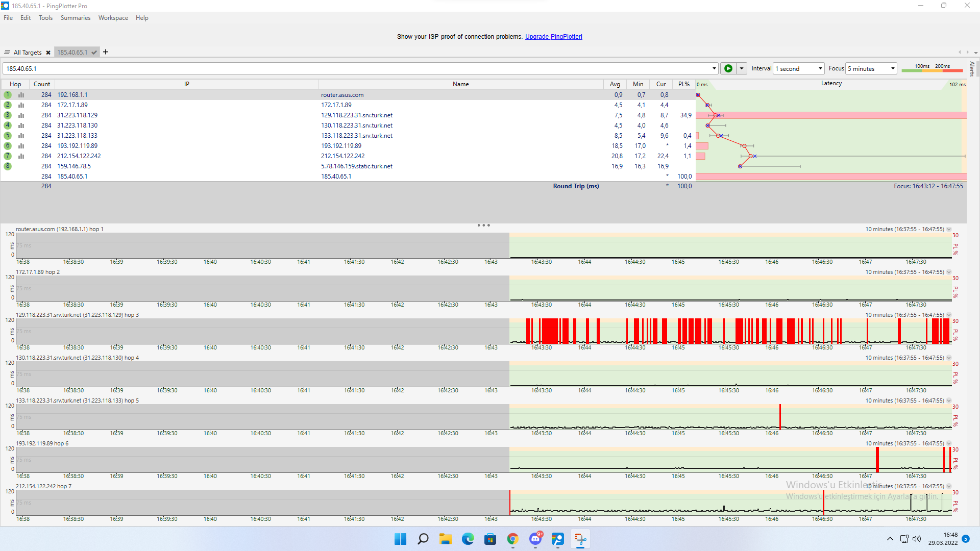The image size is (980, 551).
Task: Toggle timeline graph icon for hop 1
Action: pyautogui.click(x=21, y=95)
